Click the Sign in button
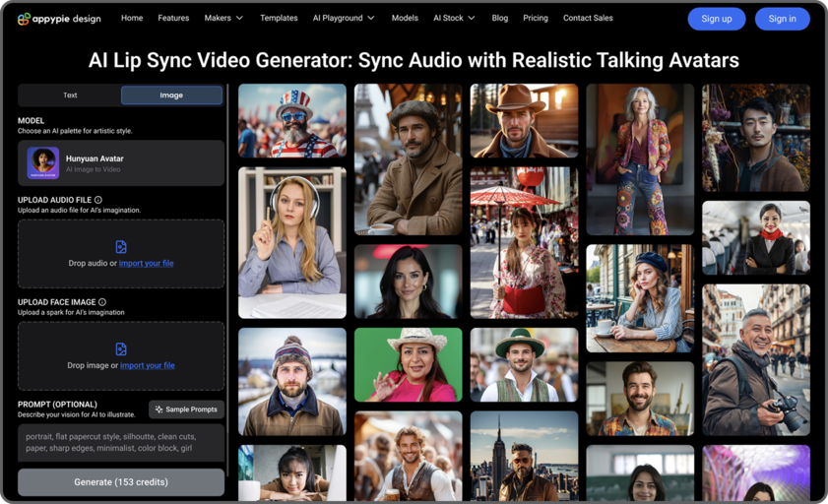Screen dimensions: 828x504 782,19
